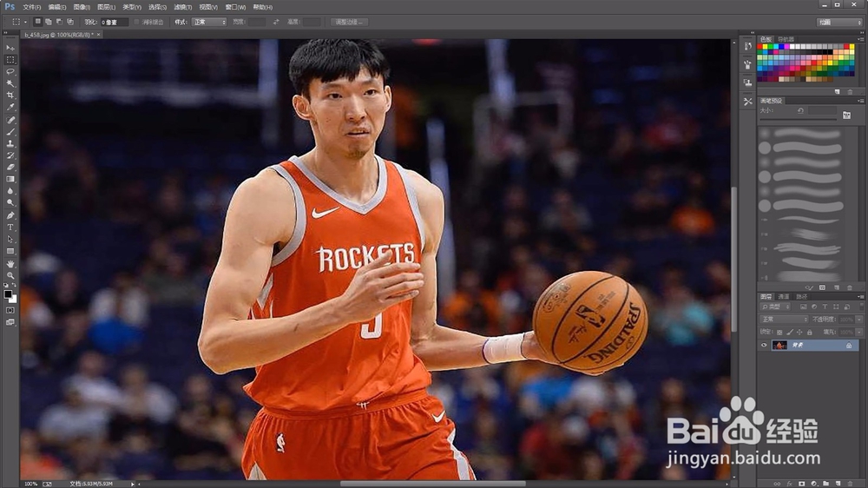Open the 文件(F) menu

pyautogui.click(x=31, y=7)
